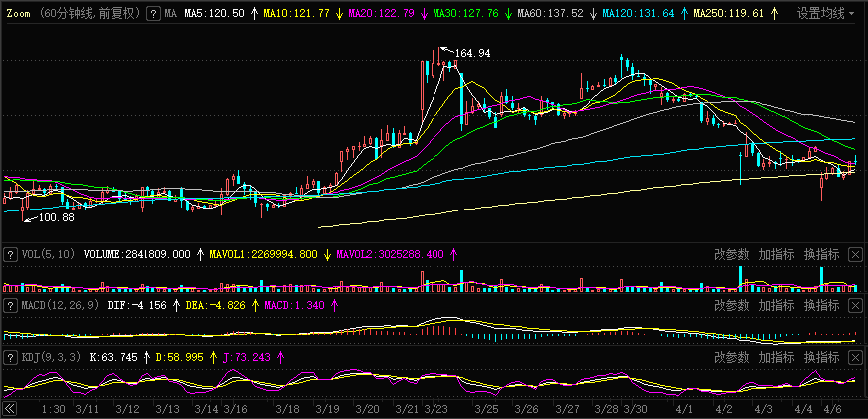Close the VOL indicator panel
Image resolution: width=868 pixels, height=419 pixels.
click(x=855, y=254)
